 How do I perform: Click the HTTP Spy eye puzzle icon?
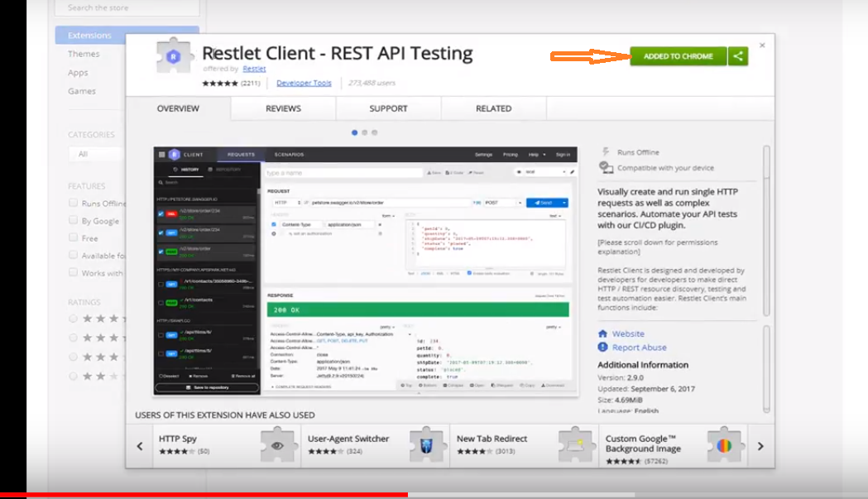pos(277,445)
